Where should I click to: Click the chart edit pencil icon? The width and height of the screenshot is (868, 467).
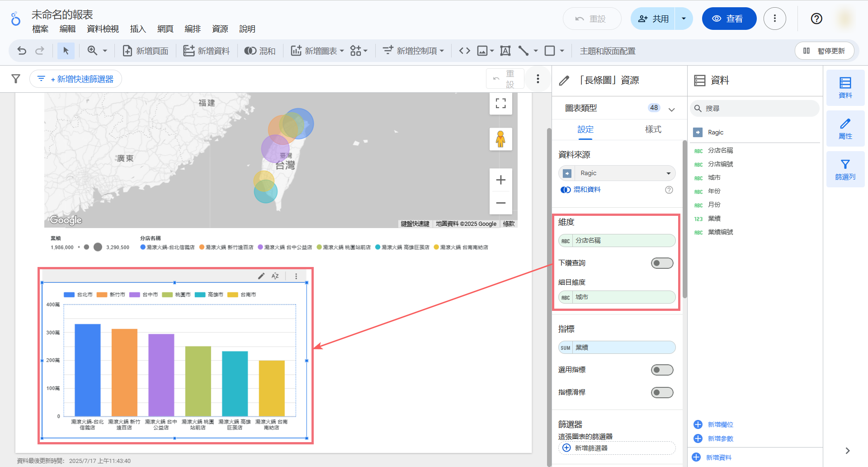tap(261, 276)
